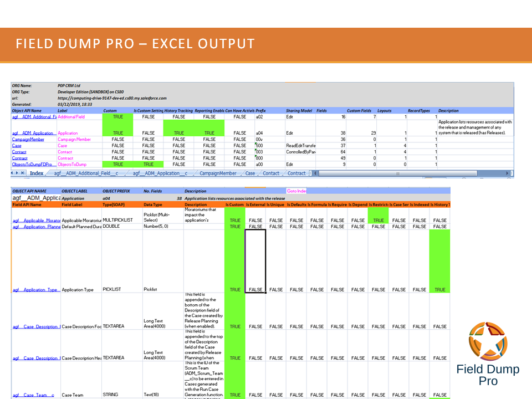Image resolution: width=532 pixels, height=399 pixels.
Task: Select the outlined Is External cell for Application Type
Action: tap(255, 260)
